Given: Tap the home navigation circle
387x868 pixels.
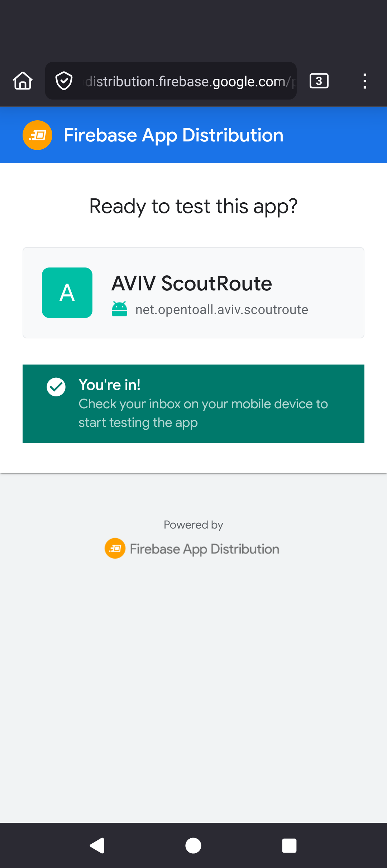Looking at the screenshot, I should coord(193,846).
